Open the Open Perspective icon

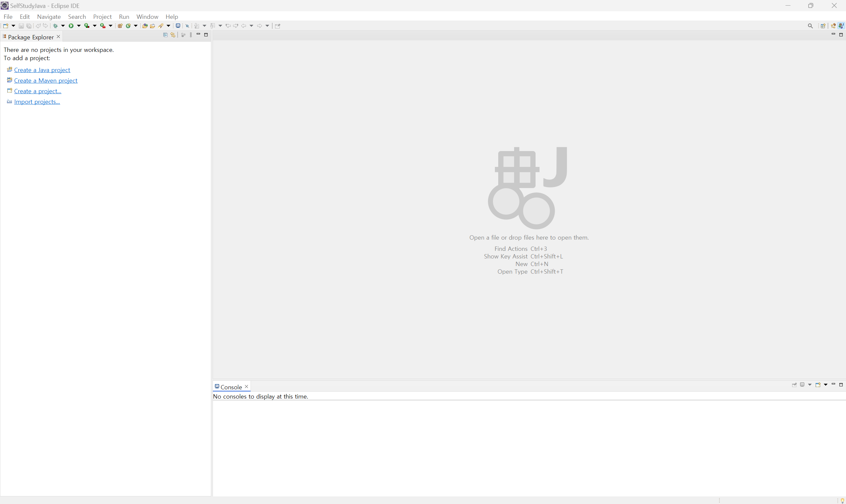(x=823, y=26)
